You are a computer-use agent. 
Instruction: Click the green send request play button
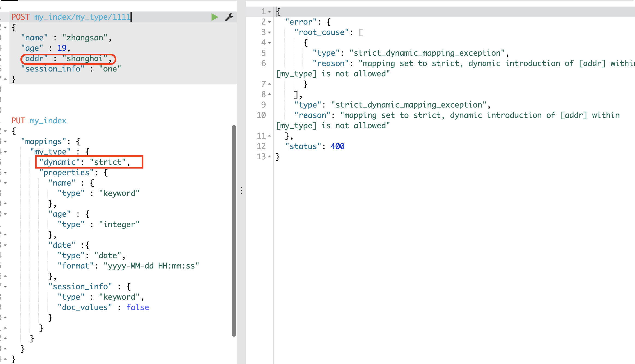point(215,17)
